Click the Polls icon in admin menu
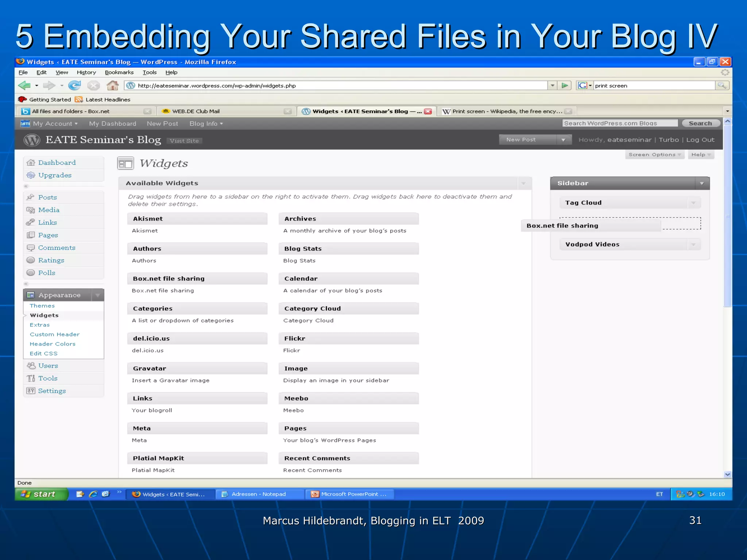Viewport: 747px width, 560px height. 31,273
